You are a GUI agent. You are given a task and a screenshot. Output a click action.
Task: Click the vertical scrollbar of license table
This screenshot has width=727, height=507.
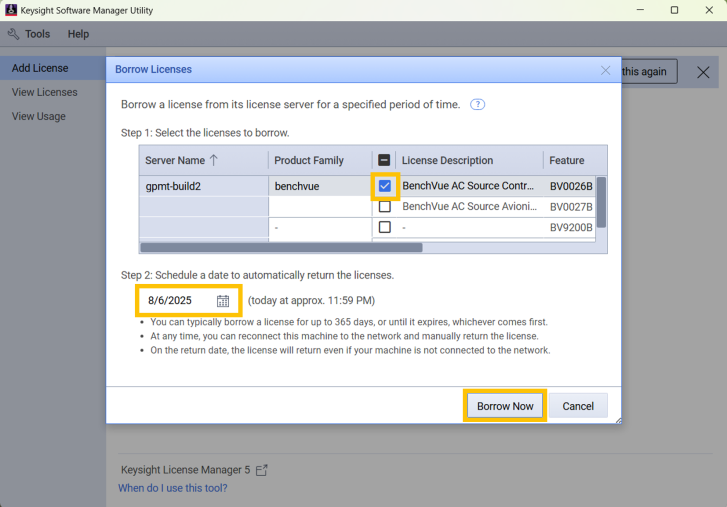click(x=601, y=202)
